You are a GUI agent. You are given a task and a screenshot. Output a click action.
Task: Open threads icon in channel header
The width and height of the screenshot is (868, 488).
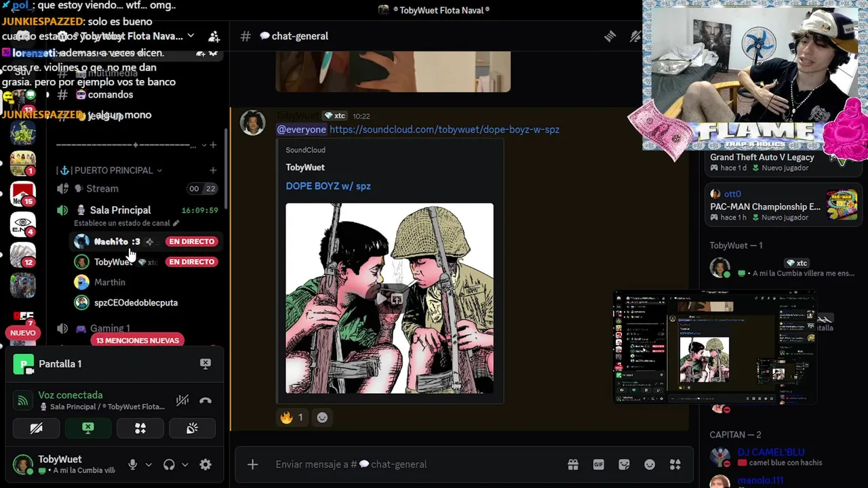pos(610,36)
